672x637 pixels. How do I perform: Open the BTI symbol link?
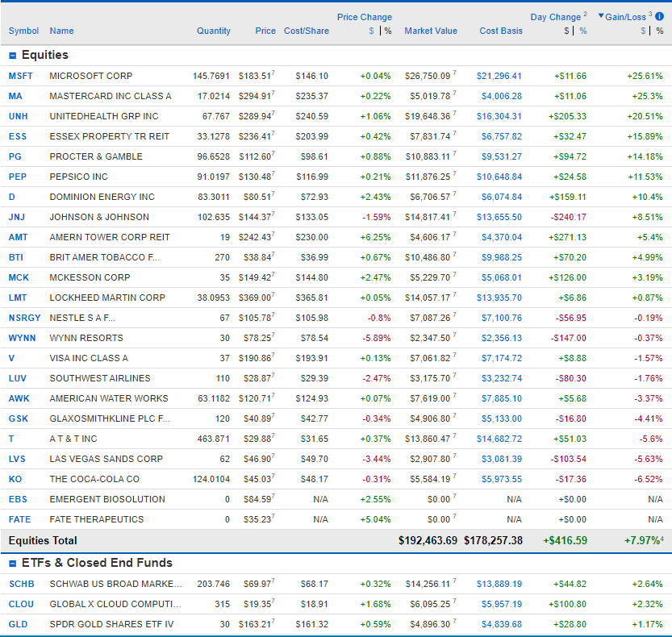16,257
